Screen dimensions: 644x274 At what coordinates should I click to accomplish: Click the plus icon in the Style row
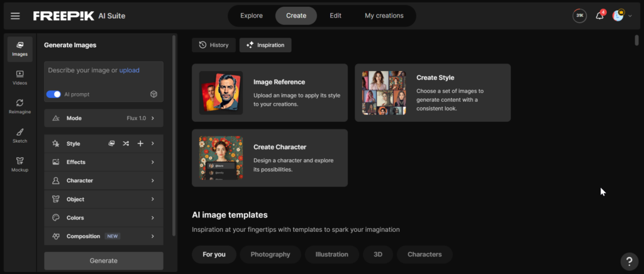coord(140,143)
